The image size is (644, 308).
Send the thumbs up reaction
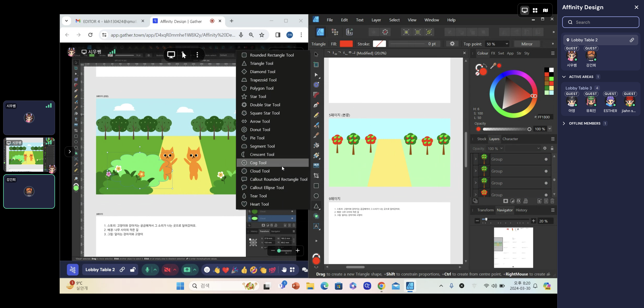[x=244, y=270]
